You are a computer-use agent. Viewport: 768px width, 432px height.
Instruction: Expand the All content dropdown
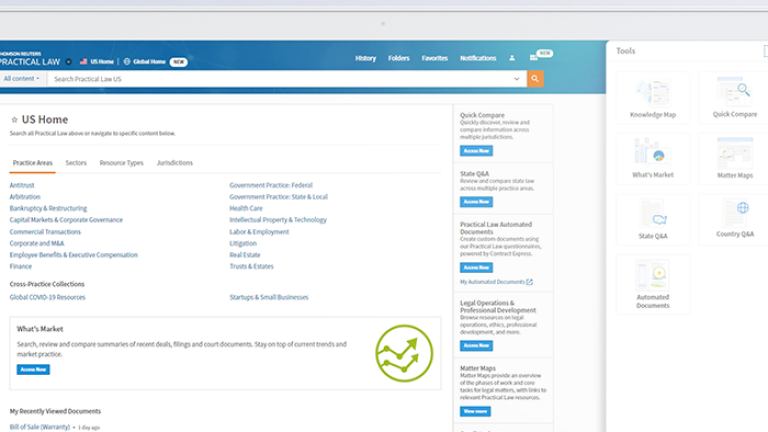(x=22, y=78)
